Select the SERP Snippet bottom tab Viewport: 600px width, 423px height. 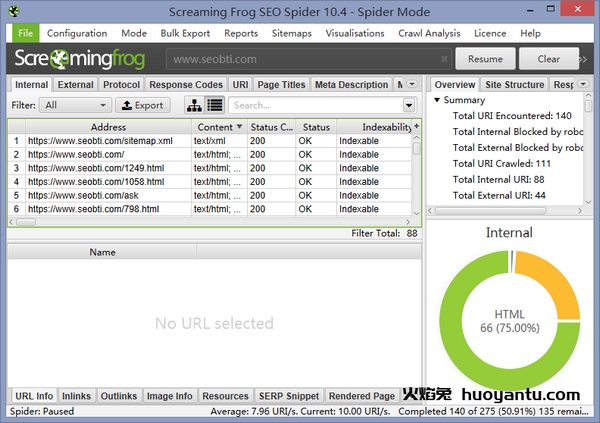(x=288, y=396)
